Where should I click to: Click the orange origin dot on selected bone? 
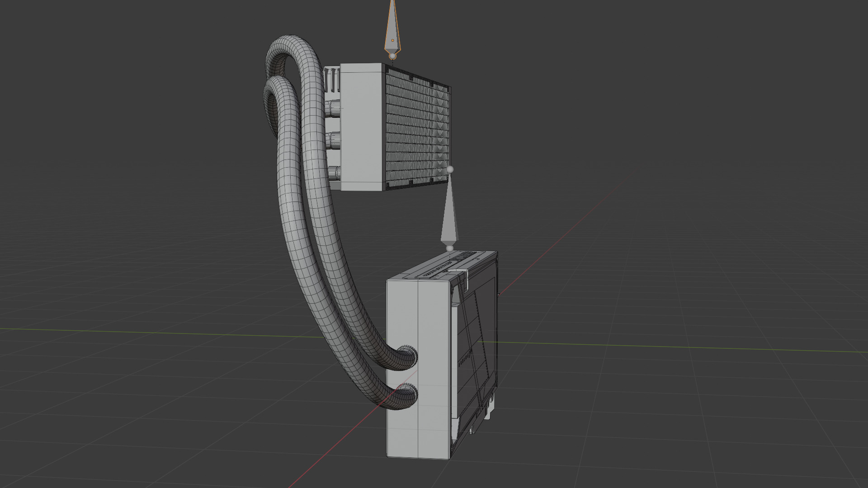coord(392,40)
